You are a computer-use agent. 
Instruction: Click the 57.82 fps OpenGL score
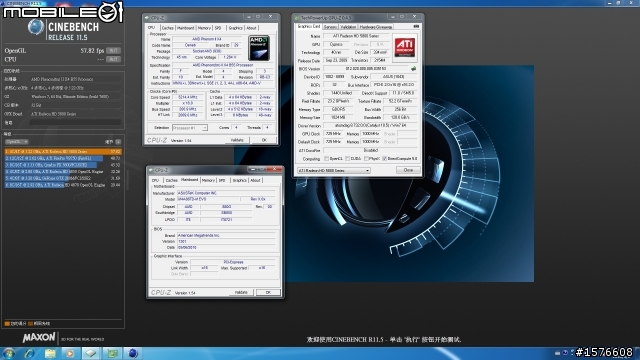tap(92, 51)
